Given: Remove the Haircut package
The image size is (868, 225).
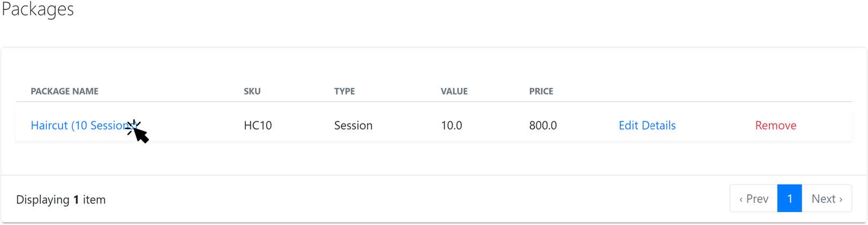Looking at the screenshot, I should [776, 126].
